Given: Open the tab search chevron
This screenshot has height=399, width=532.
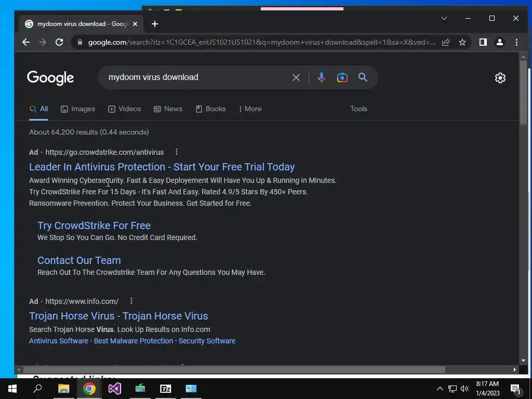Looking at the screenshot, I should [x=444, y=18].
